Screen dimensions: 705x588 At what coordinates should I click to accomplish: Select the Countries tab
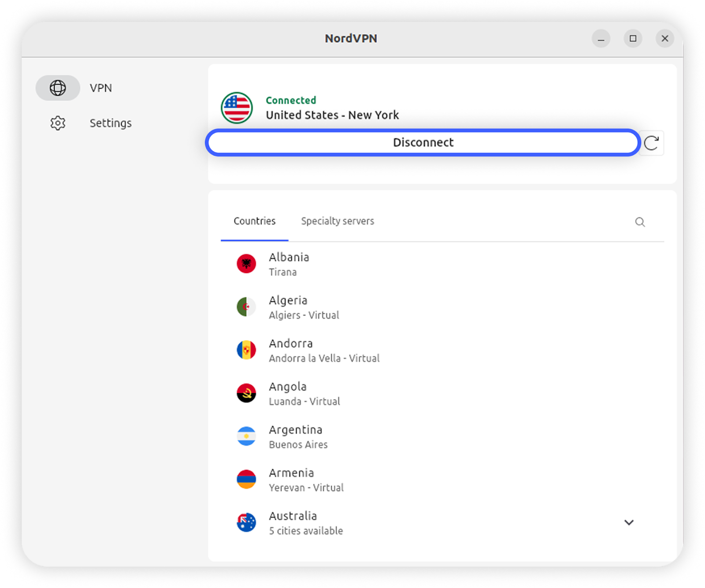coord(254,221)
